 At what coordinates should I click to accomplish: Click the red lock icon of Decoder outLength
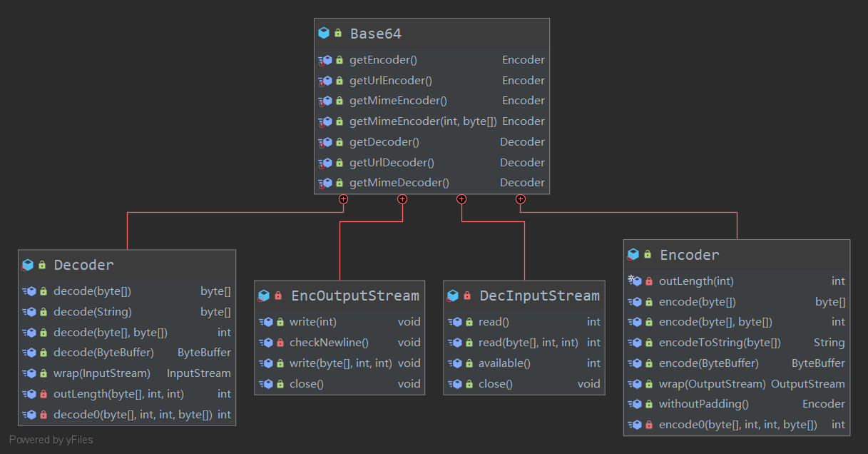coord(44,394)
